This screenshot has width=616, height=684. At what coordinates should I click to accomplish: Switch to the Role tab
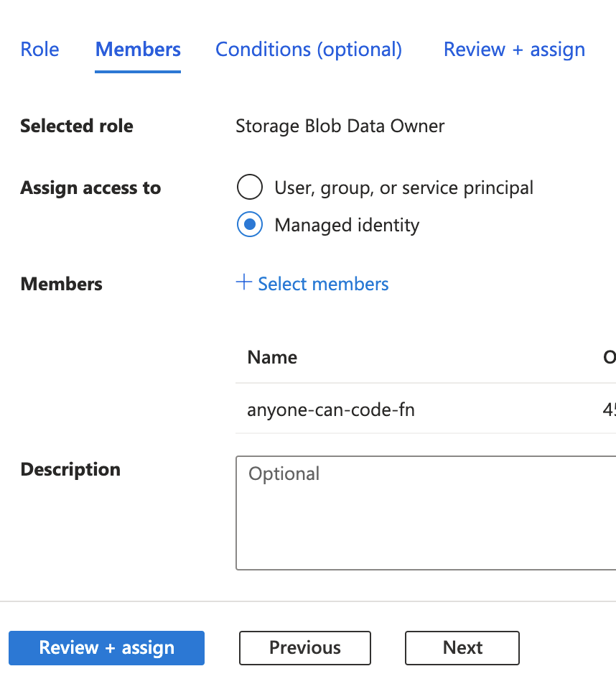click(x=39, y=50)
